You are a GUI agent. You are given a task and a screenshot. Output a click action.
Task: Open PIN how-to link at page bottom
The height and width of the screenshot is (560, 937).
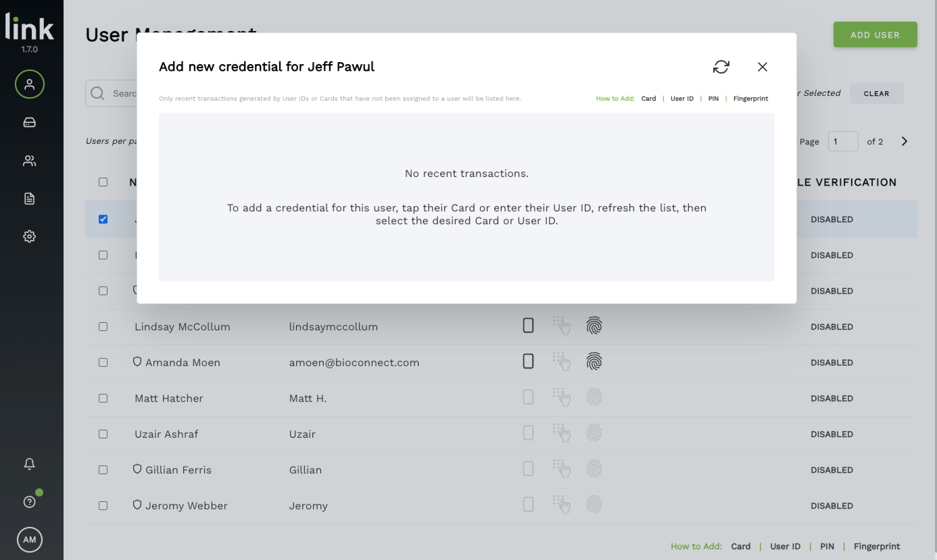pos(827,546)
